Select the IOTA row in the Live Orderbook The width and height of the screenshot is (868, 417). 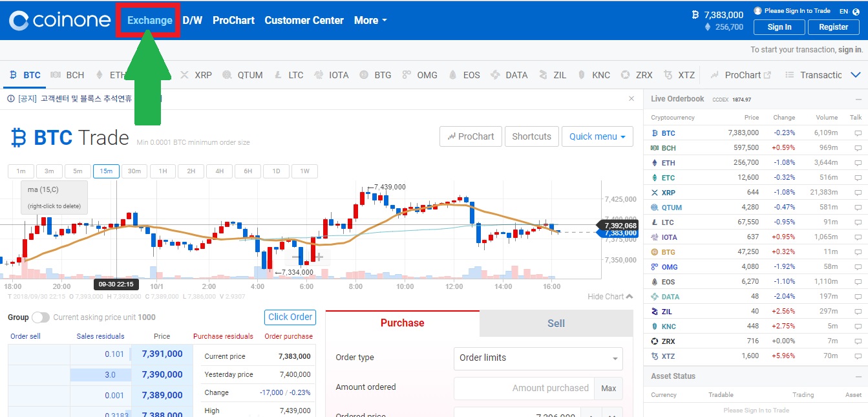tap(756, 237)
